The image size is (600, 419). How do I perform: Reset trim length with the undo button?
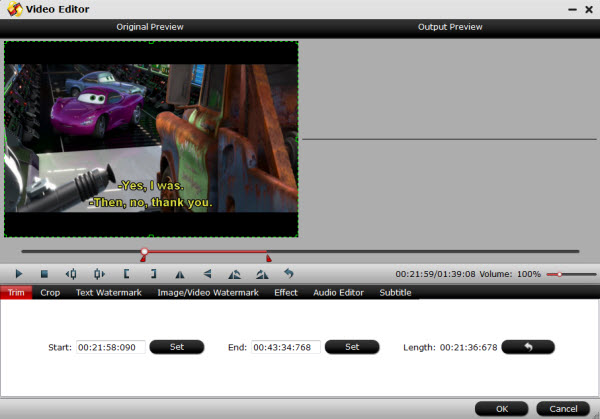coord(528,347)
